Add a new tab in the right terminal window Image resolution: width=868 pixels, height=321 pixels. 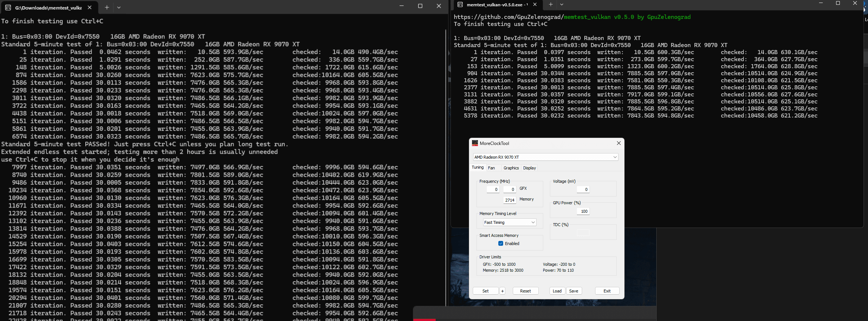click(x=551, y=4)
